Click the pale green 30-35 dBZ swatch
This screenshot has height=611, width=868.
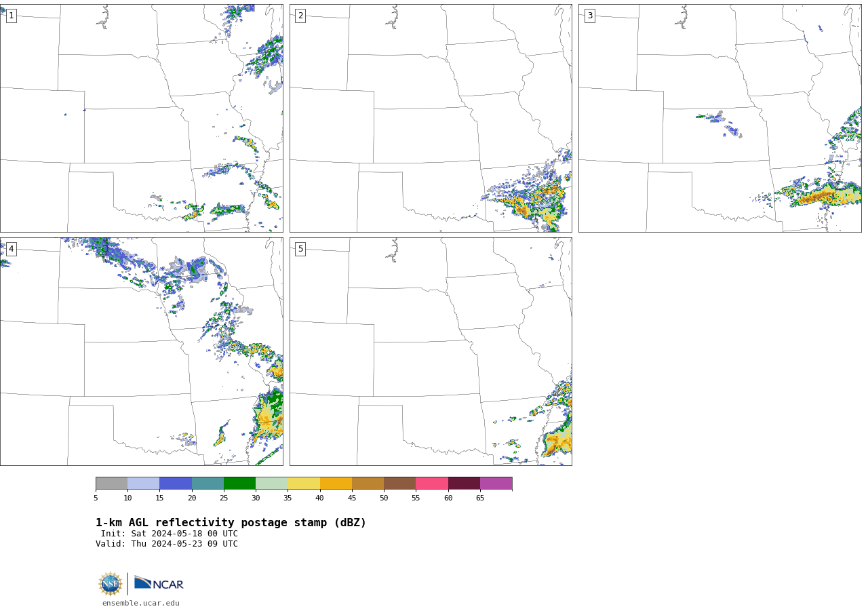[x=271, y=483]
